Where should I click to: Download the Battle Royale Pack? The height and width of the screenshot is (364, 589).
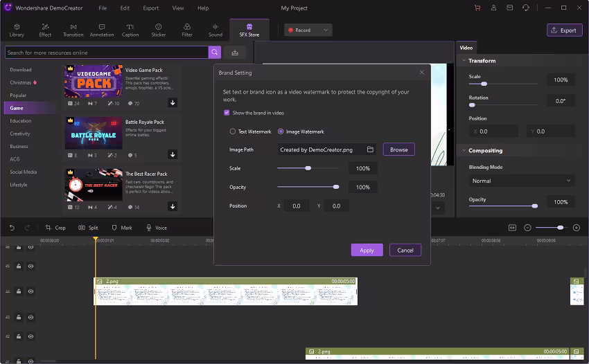click(x=173, y=154)
